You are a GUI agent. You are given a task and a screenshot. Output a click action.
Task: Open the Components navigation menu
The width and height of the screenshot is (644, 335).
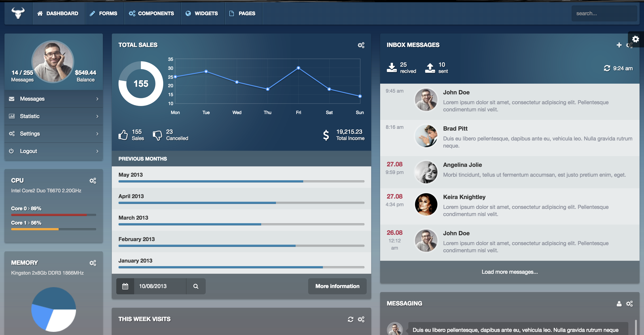(x=152, y=13)
